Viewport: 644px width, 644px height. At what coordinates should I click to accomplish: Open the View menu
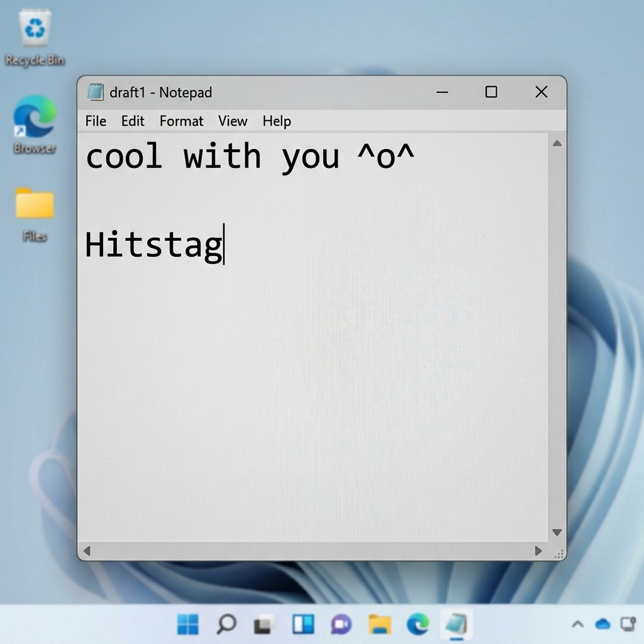[x=233, y=121]
